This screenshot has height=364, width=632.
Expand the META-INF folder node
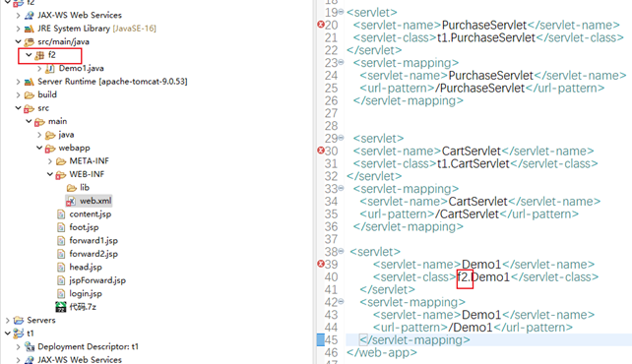pos(50,161)
